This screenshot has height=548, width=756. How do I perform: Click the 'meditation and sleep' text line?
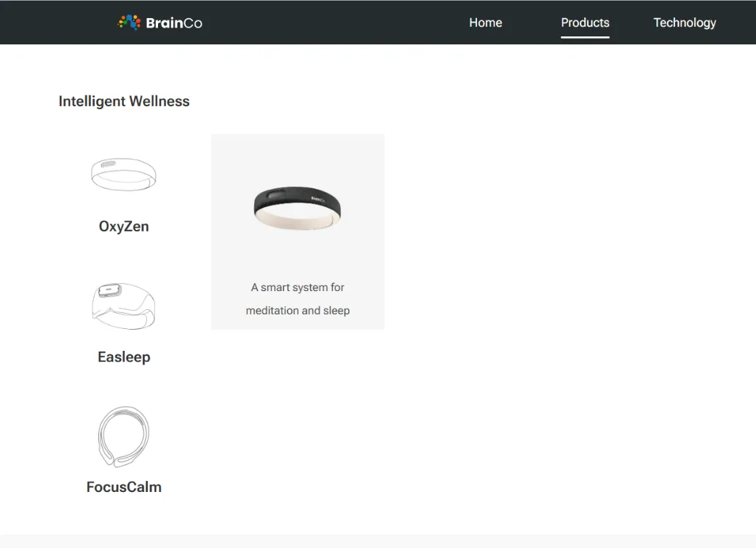tap(297, 311)
